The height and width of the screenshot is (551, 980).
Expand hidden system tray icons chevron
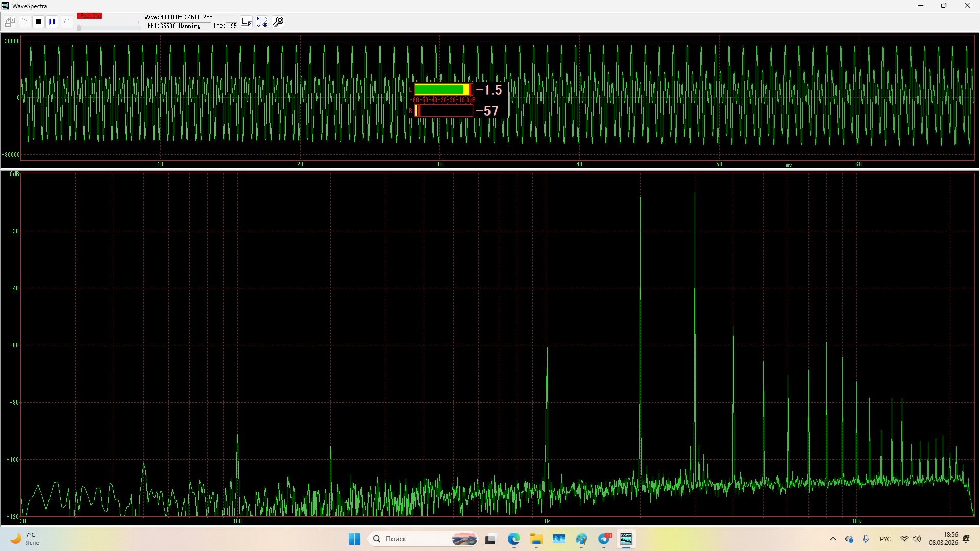point(833,539)
